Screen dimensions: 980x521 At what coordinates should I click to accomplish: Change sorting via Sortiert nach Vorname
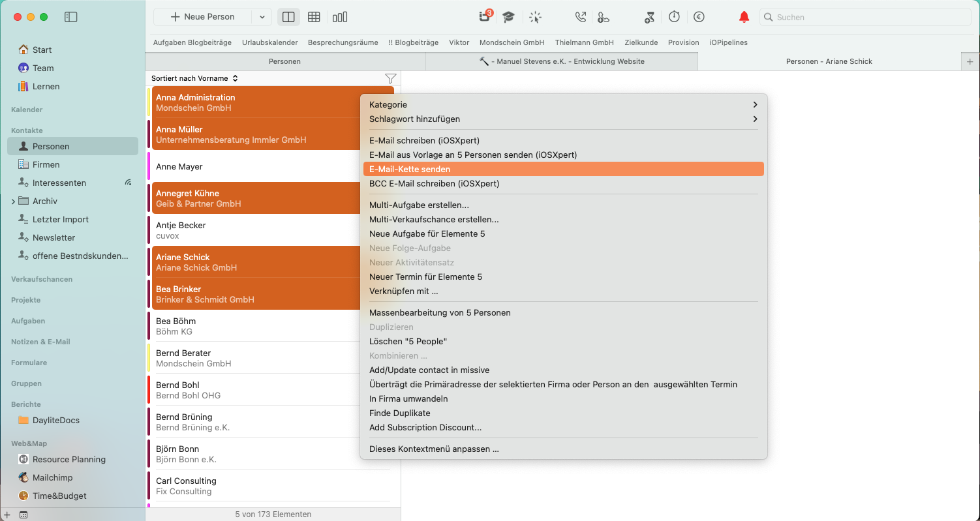194,78
